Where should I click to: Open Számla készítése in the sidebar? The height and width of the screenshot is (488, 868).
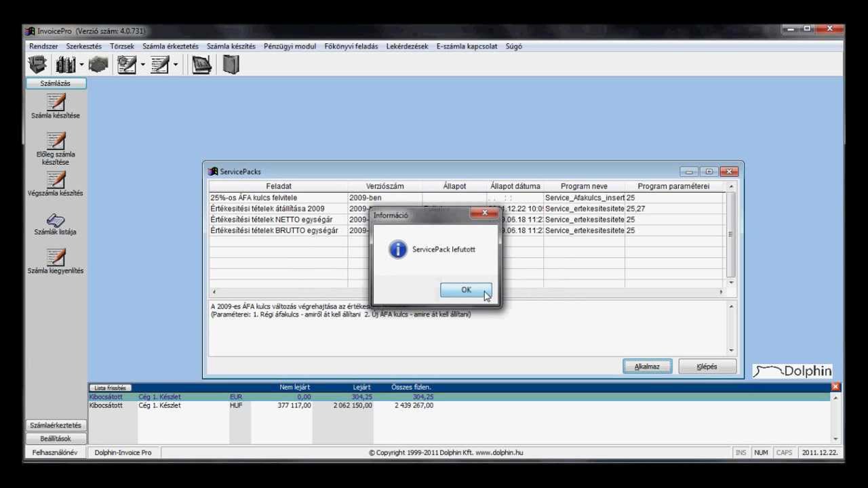[x=56, y=106]
